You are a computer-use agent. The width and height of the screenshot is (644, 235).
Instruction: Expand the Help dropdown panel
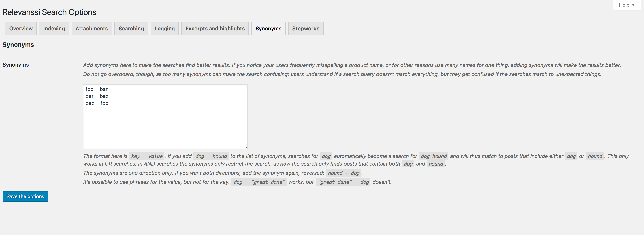[626, 5]
